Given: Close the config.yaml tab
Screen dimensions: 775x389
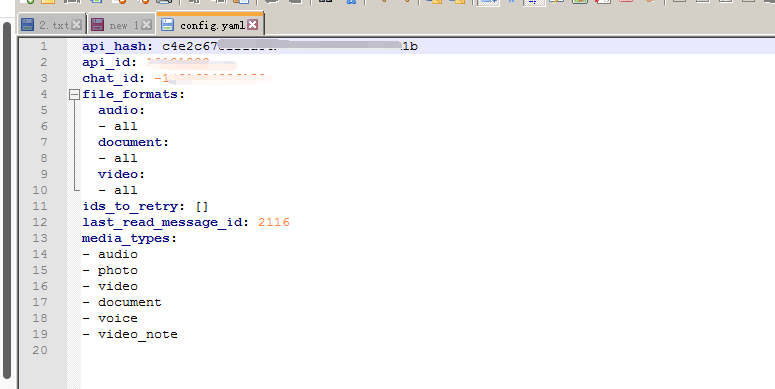Looking at the screenshot, I should 253,25.
